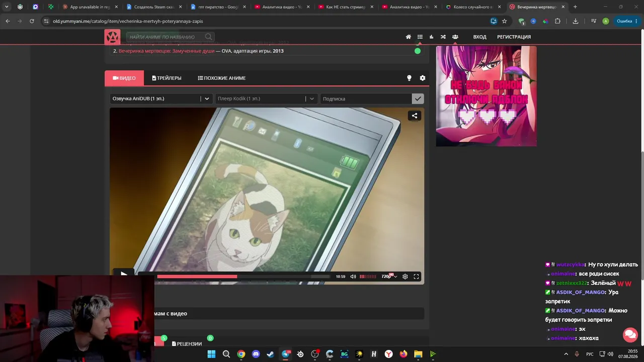Open File Explorer from the taskbar
The width and height of the screenshot is (644, 362).
point(418,354)
